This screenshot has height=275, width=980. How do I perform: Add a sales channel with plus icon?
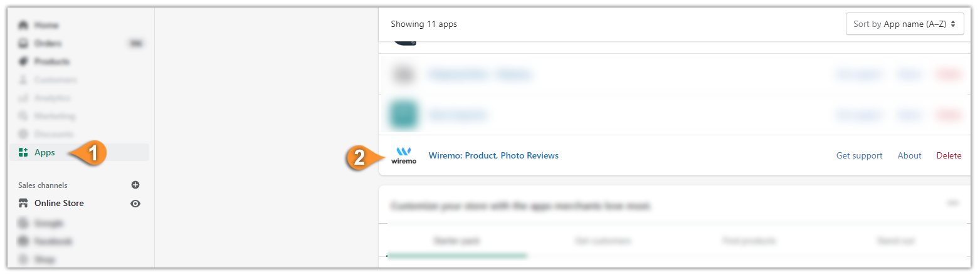(135, 185)
